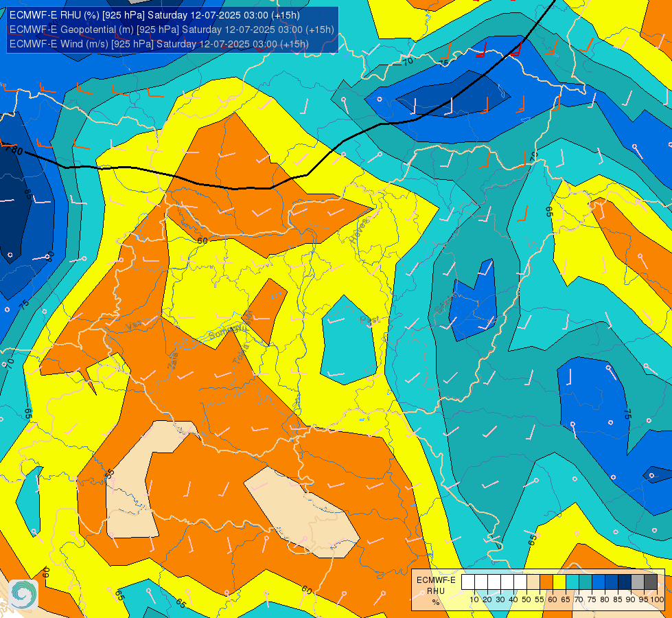The height and width of the screenshot is (618, 672).
Task: Click the RHU label in the legend
Action: click(x=436, y=591)
